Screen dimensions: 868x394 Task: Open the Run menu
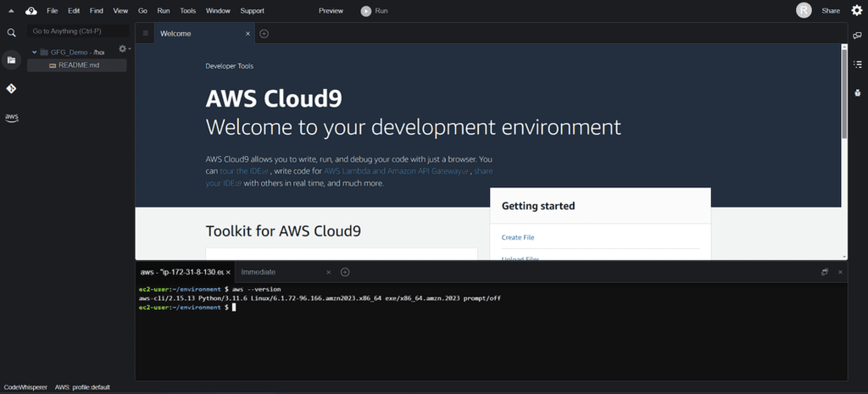(164, 10)
